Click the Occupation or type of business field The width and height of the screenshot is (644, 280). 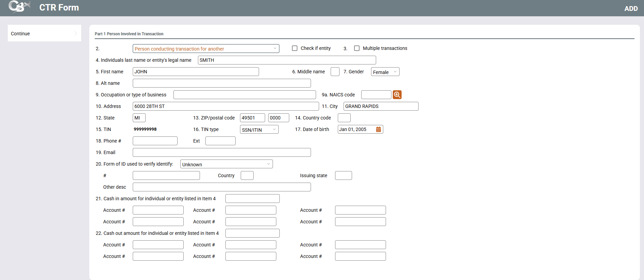click(244, 95)
